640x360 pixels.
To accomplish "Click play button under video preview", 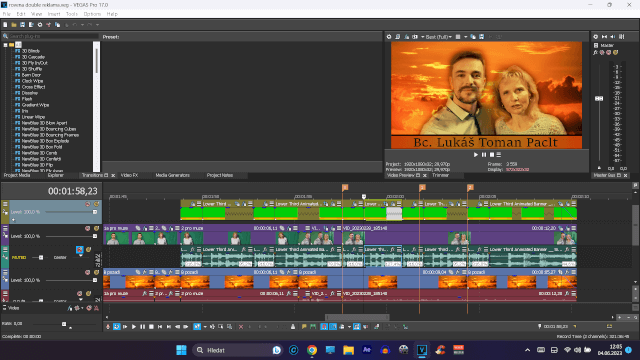I will pos(476,155).
